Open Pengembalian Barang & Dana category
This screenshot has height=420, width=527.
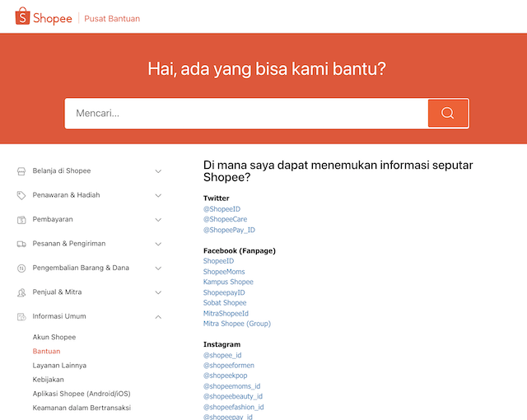tap(81, 268)
